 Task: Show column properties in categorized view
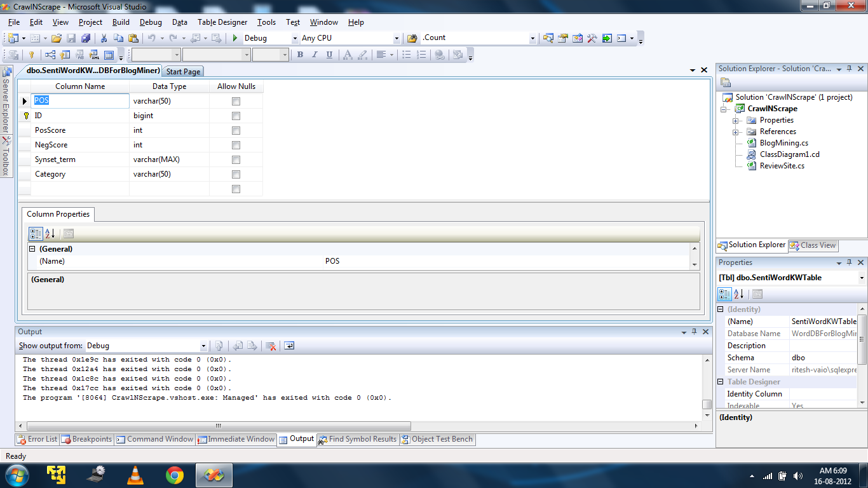36,234
